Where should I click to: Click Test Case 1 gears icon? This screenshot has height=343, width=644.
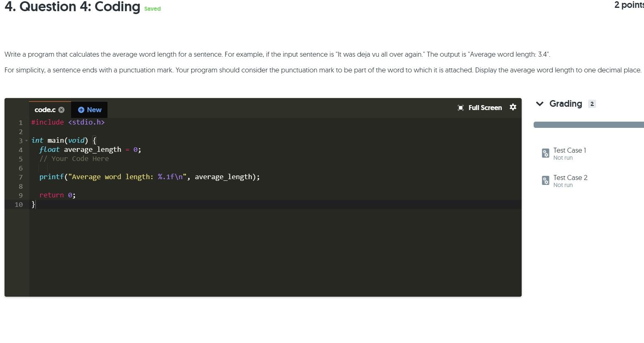tap(546, 153)
